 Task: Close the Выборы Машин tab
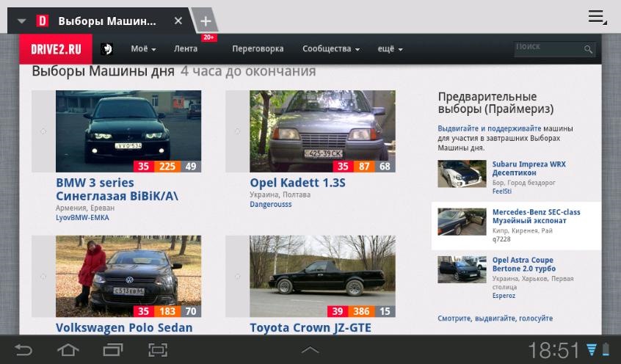coord(178,21)
